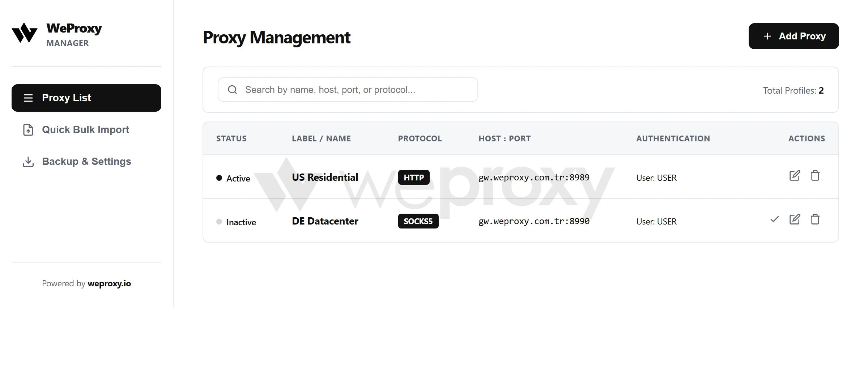868x376 pixels.
Task: Edit the US Residential proxy
Action: pos(795,176)
